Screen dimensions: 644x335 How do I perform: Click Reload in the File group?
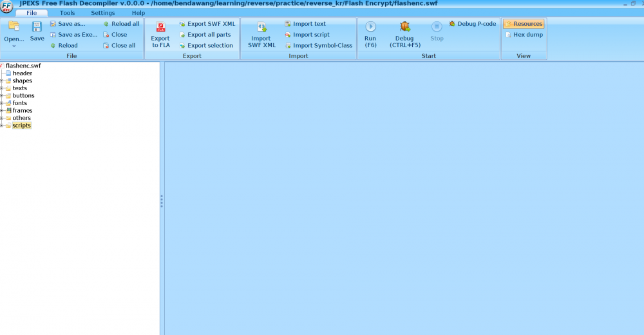tap(64, 46)
